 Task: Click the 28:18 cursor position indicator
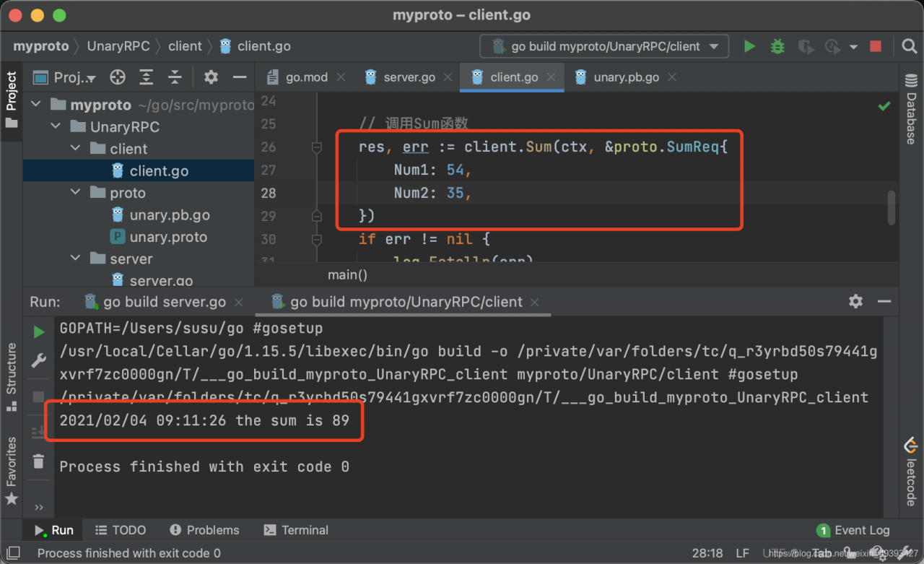tap(707, 553)
